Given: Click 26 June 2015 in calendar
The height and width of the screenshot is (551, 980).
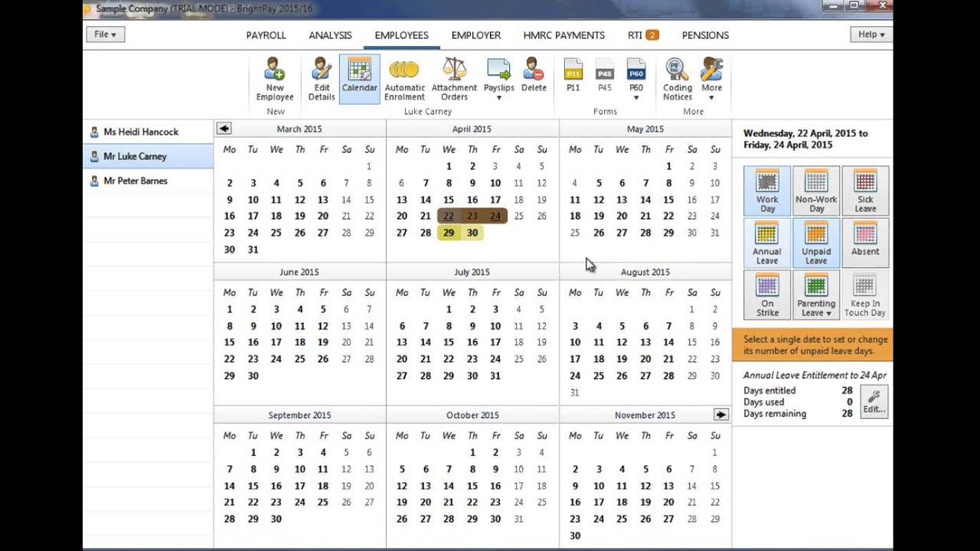Looking at the screenshot, I should click(323, 359).
